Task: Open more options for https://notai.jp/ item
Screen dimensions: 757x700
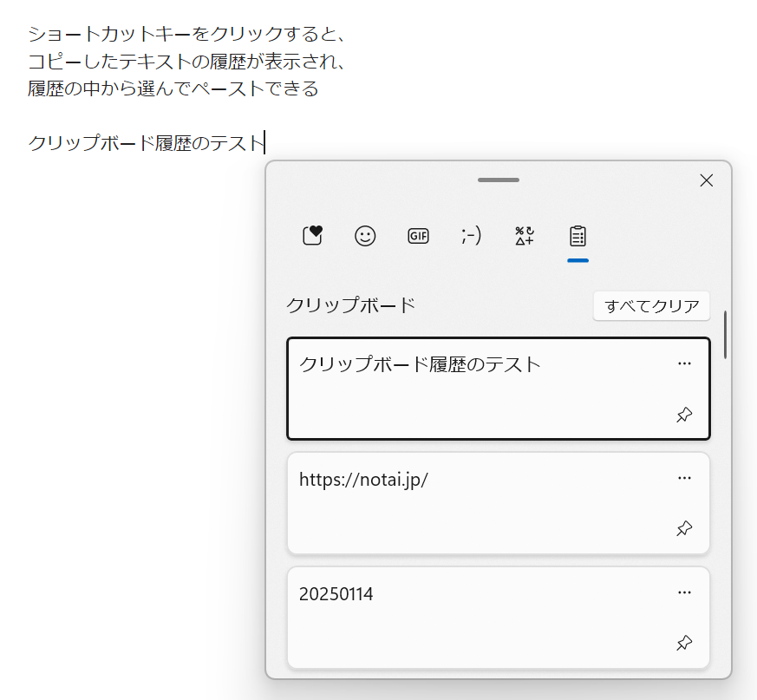Action: [x=684, y=478]
